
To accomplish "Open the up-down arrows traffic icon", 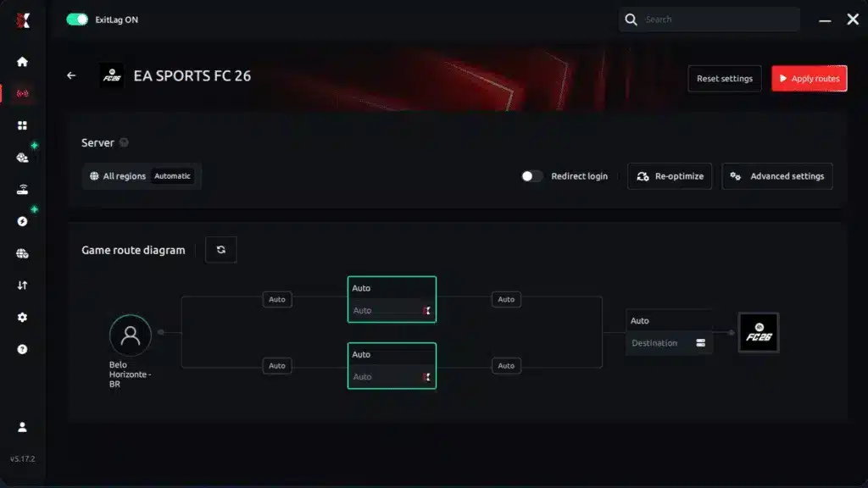I will pyautogui.click(x=22, y=286).
